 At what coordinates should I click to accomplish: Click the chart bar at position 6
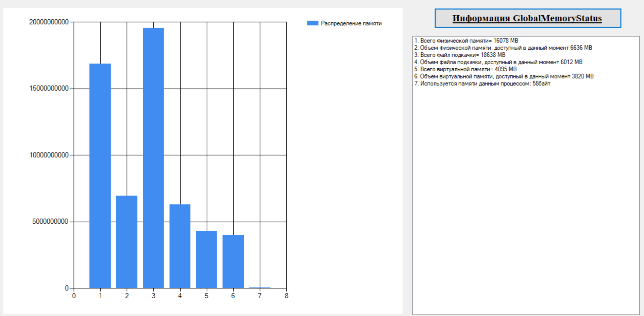pyautogui.click(x=233, y=262)
